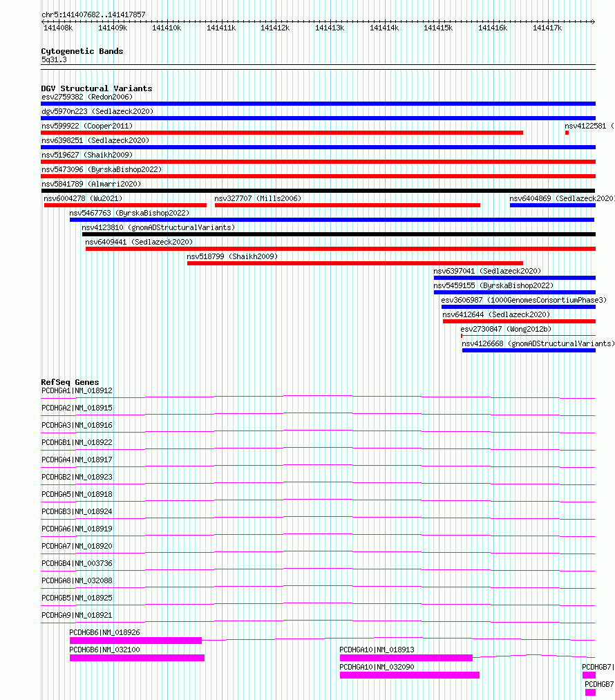The image size is (615, 700).
Task: Open nsv6398251 (Sedlazeck2020) variant
Action: tap(319, 147)
